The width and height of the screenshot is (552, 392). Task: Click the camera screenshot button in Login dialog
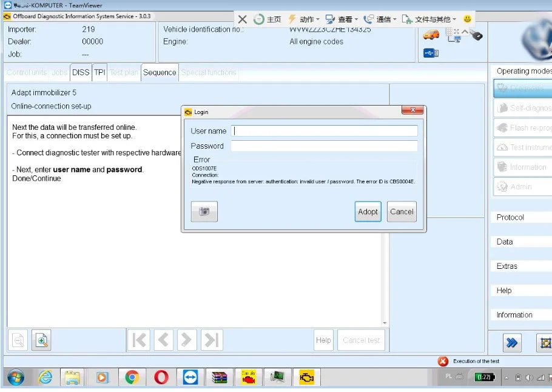point(204,211)
